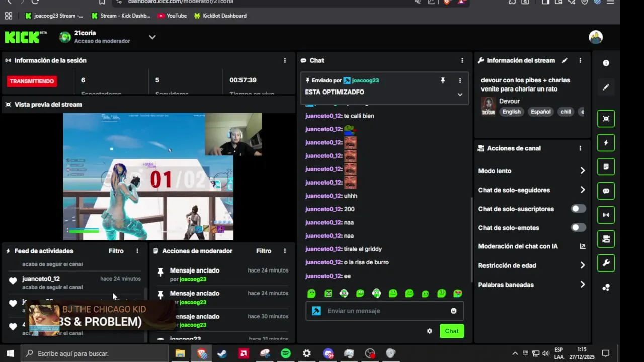Expand Restricción de edad settings

(583, 265)
